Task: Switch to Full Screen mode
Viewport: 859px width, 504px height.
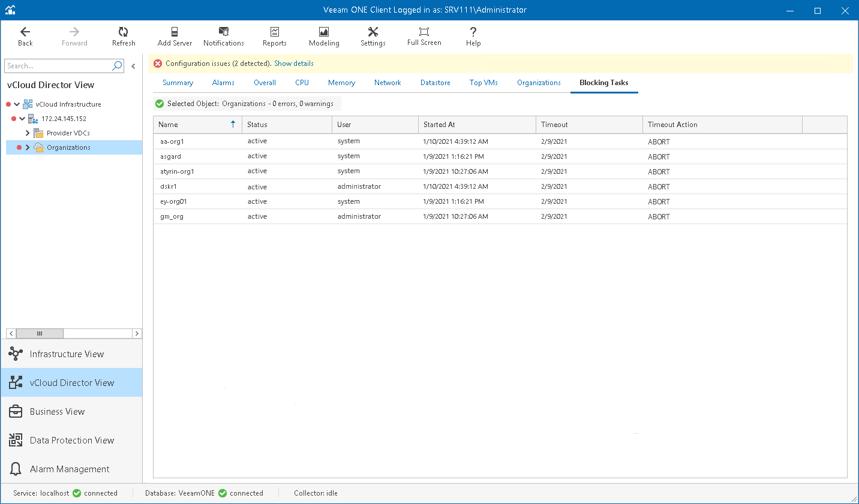Action: (x=424, y=36)
